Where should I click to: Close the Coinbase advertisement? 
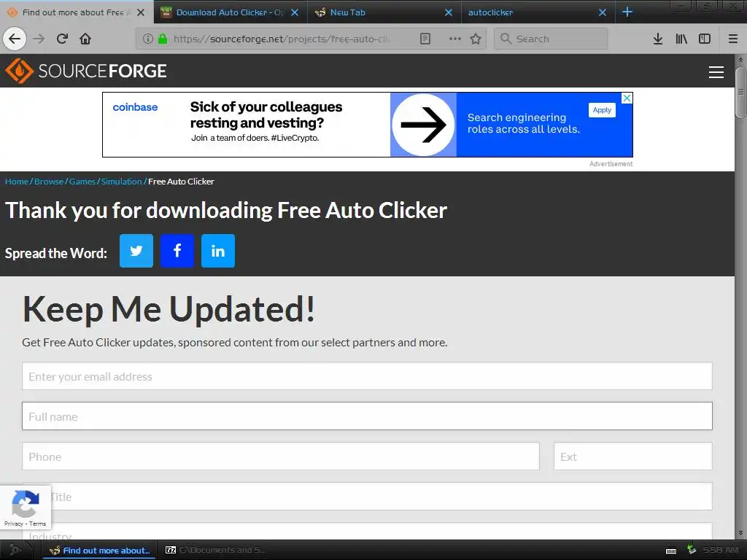click(x=627, y=98)
